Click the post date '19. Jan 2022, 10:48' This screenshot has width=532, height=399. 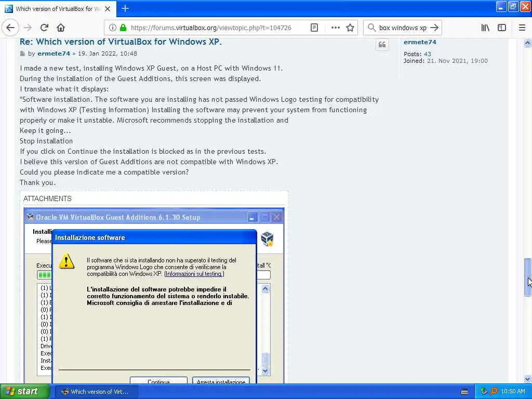click(x=108, y=54)
